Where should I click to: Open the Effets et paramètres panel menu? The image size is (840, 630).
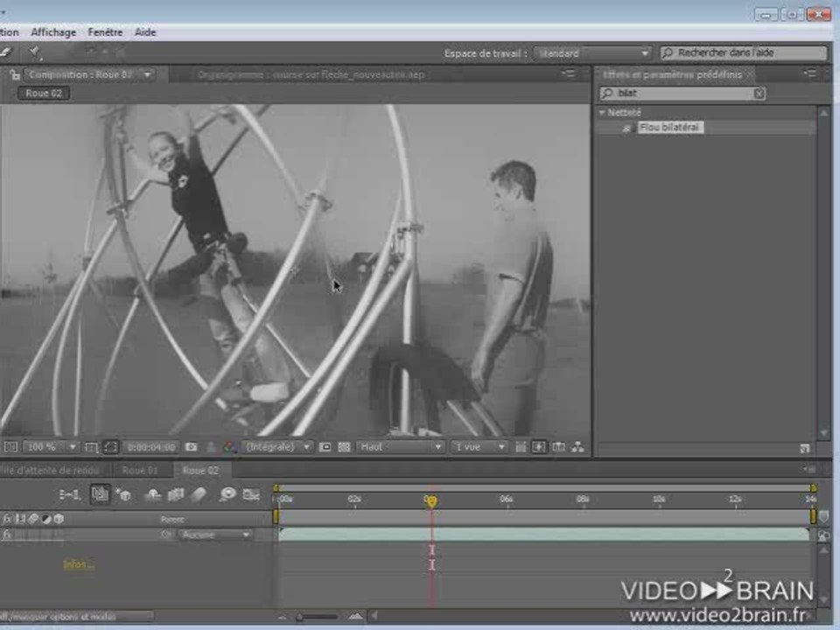(x=810, y=73)
